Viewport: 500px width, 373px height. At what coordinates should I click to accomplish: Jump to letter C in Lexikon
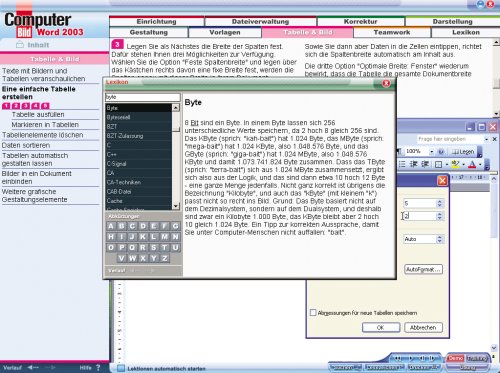tap(132, 226)
